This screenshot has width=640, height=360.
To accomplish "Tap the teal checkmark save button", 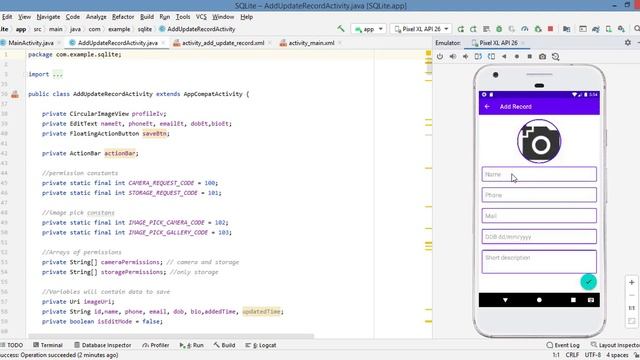I will coord(588,282).
